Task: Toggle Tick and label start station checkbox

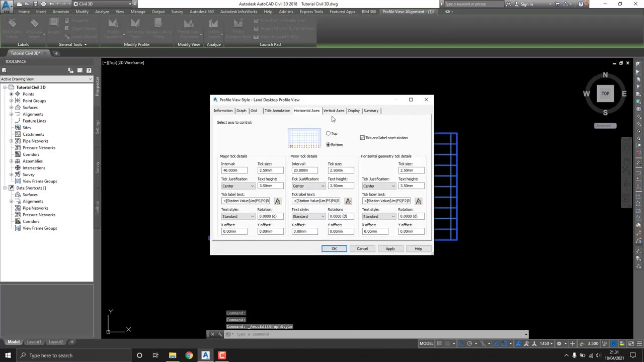Action: tap(362, 138)
